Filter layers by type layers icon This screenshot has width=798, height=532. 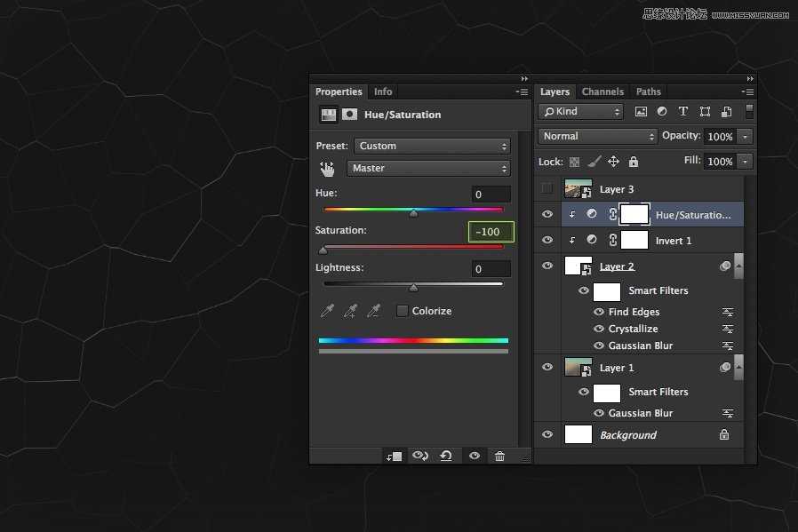pyautogui.click(x=683, y=111)
